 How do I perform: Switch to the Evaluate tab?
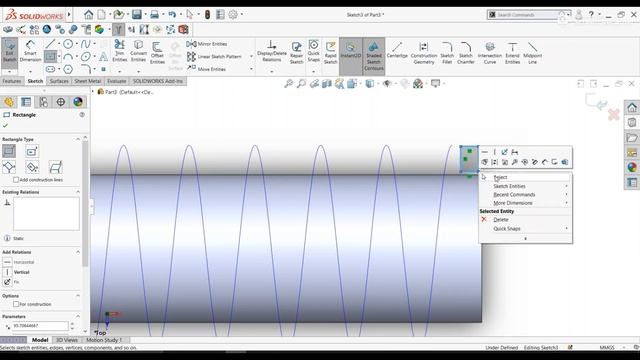pyautogui.click(x=117, y=81)
